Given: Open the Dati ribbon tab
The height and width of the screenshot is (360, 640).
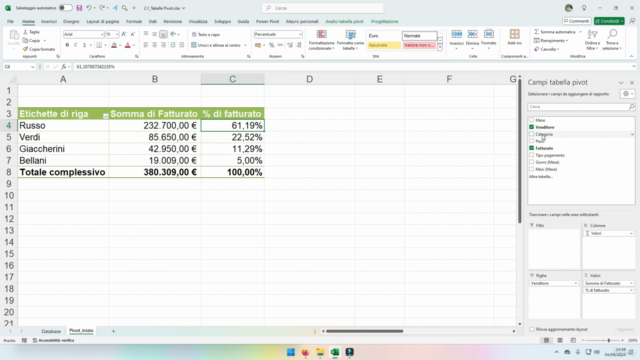Looking at the screenshot, I should (x=153, y=21).
